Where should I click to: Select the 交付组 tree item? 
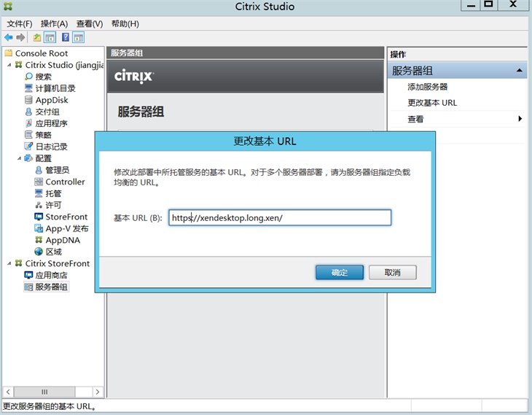[47, 112]
